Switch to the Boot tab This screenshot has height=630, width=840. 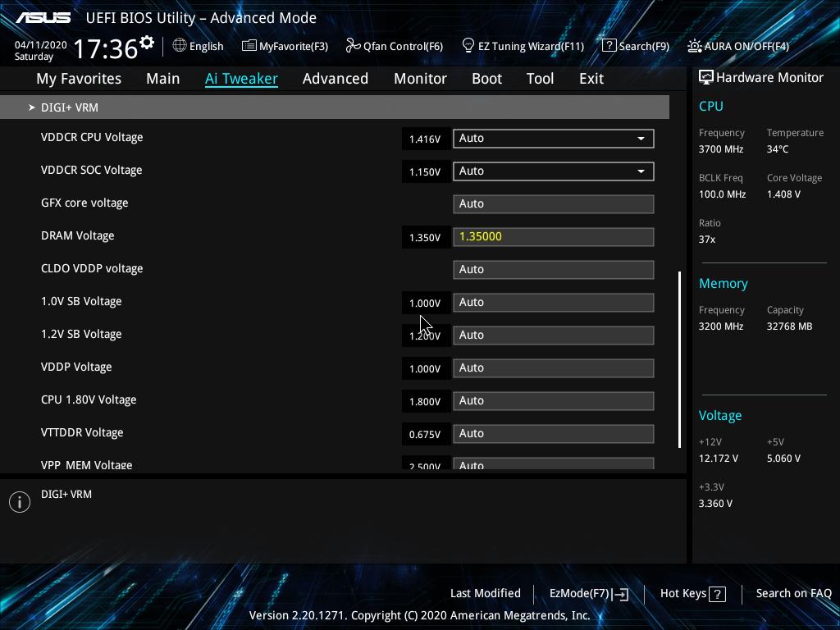486,79
